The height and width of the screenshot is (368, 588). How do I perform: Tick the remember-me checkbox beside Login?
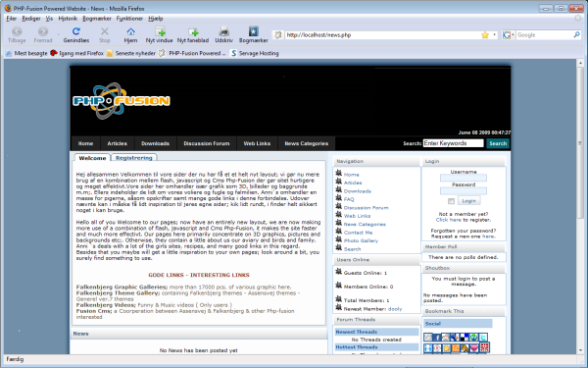click(x=451, y=201)
